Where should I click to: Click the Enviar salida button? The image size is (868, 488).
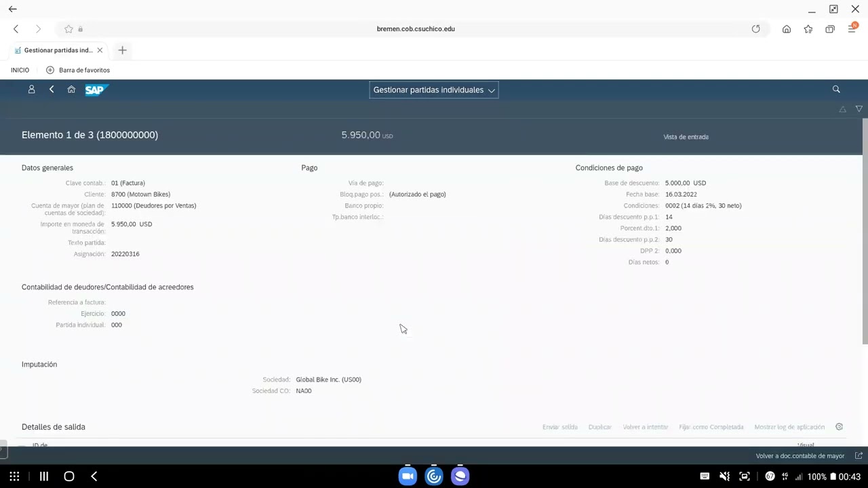point(560,427)
